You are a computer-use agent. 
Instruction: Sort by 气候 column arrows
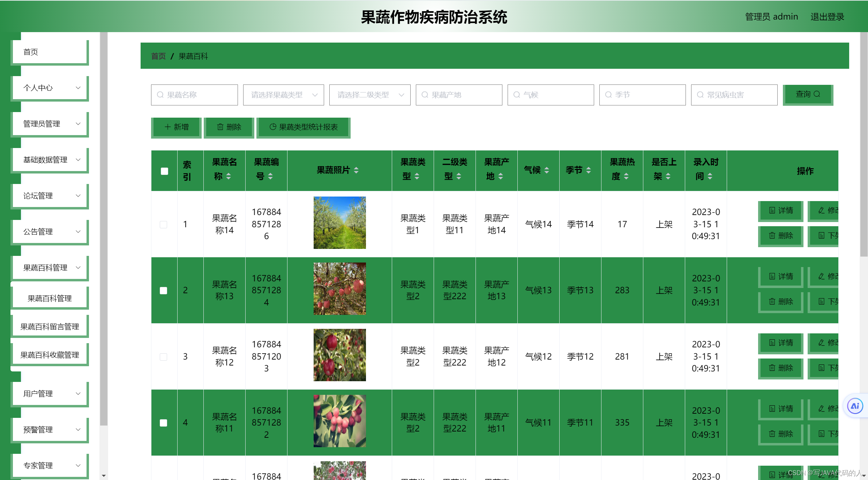[x=547, y=170]
